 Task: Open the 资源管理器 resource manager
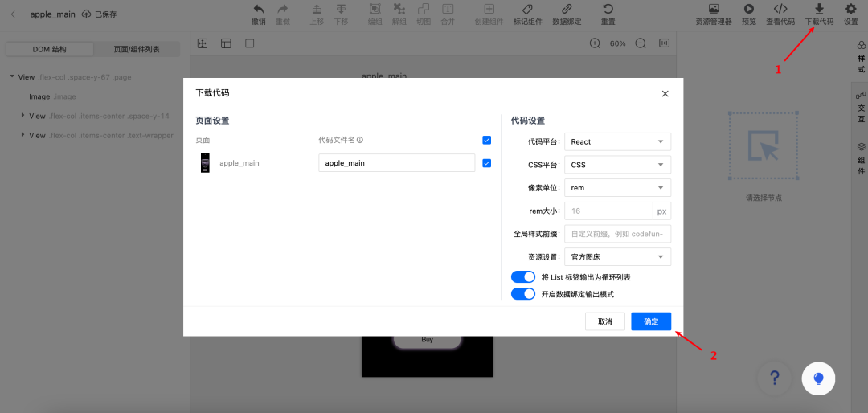[714, 9]
